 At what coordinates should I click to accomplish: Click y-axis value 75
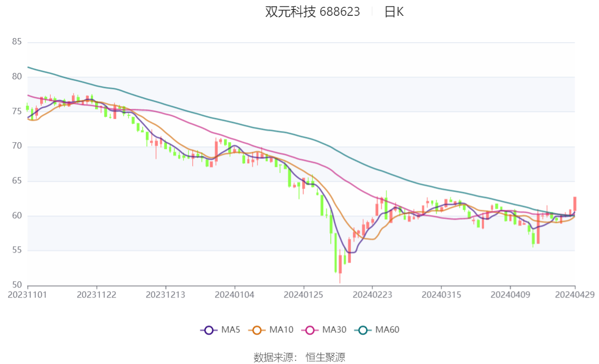tap(17, 111)
